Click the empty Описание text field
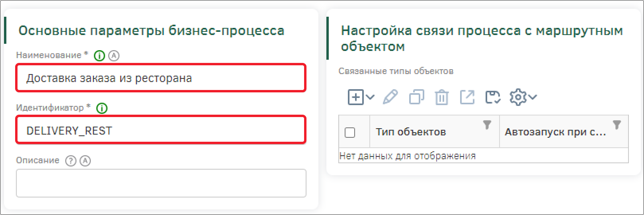Viewport: 644px width, 215px height. tap(161, 183)
